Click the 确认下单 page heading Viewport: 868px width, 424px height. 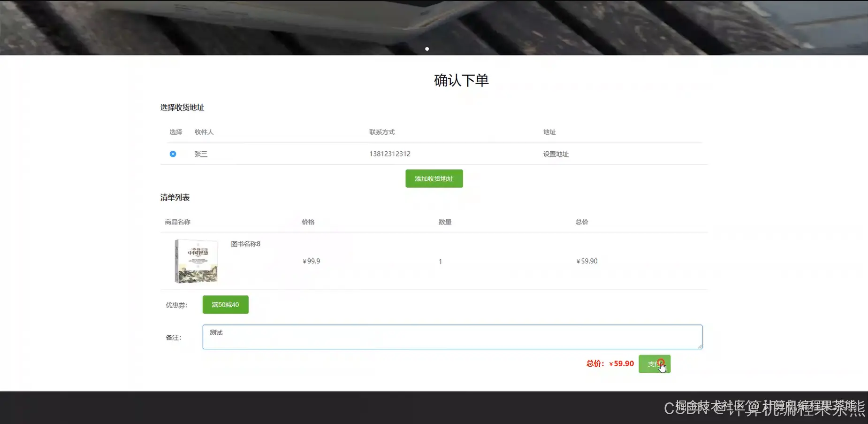tap(461, 80)
